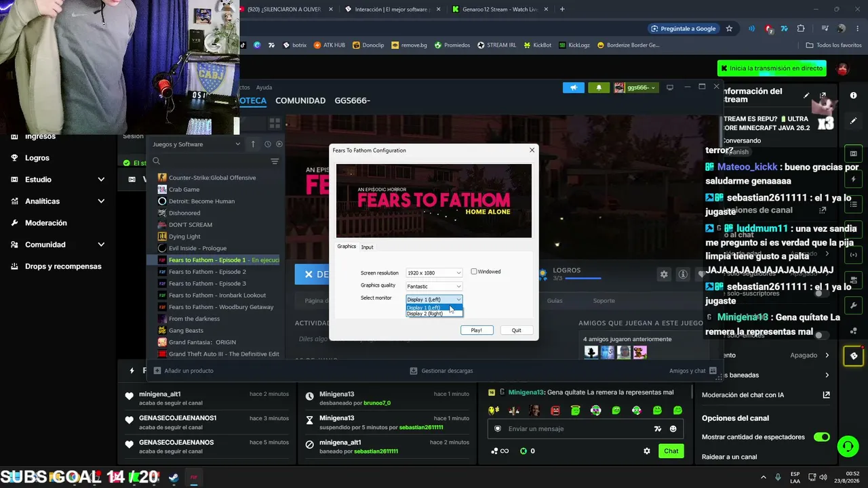Open Steam from the Windows taskbar
The width and height of the screenshot is (868, 488).
174,477
